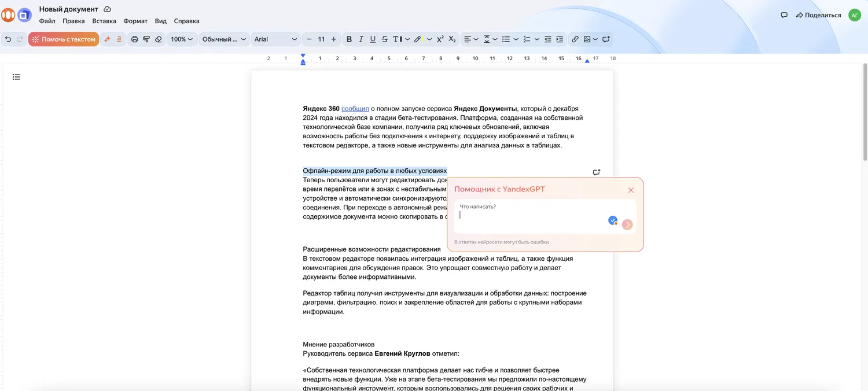Image resolution: width=868 pixels, height=391 pixels.
Task: Click the insert image icon
Action: (587, 39)
